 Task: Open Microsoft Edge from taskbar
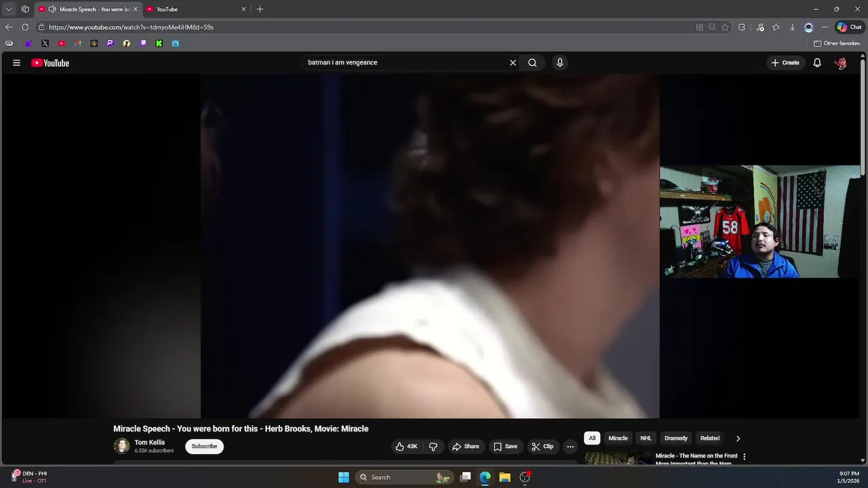coord(485,477)
